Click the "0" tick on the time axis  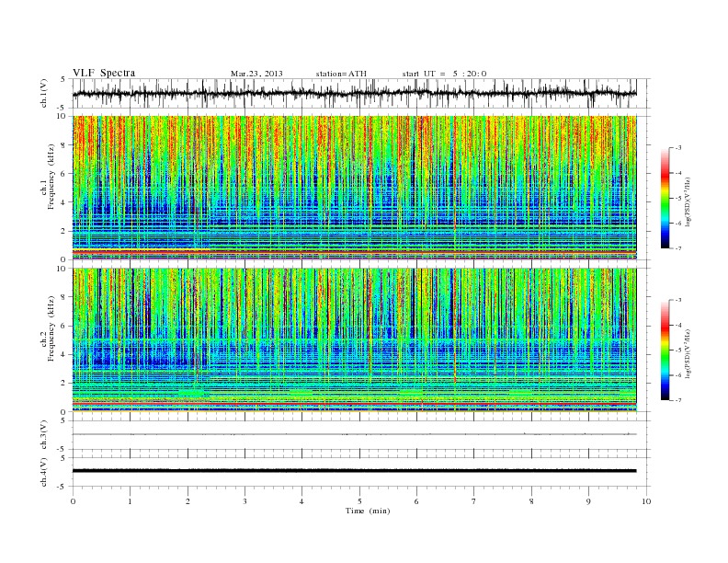(73, 501)
